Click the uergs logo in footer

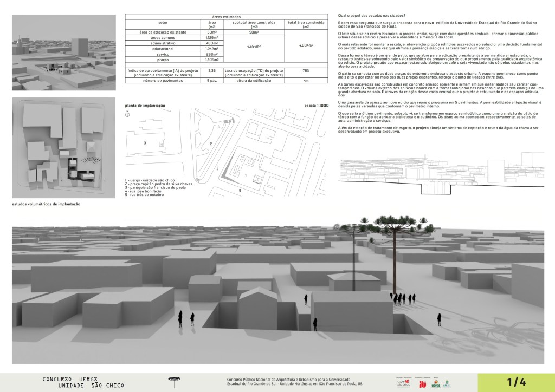(x=436, y=384)
